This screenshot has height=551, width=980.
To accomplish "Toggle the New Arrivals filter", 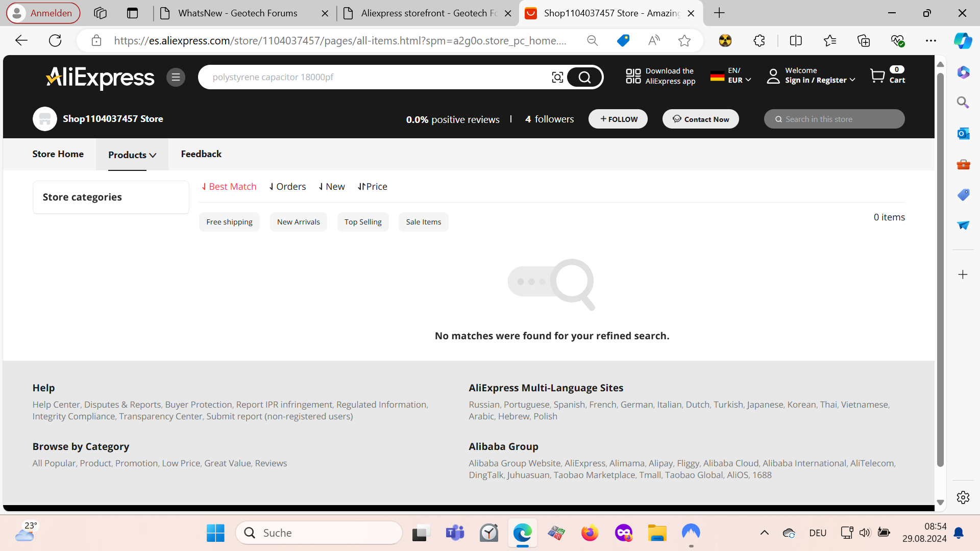I will (299, 222).
